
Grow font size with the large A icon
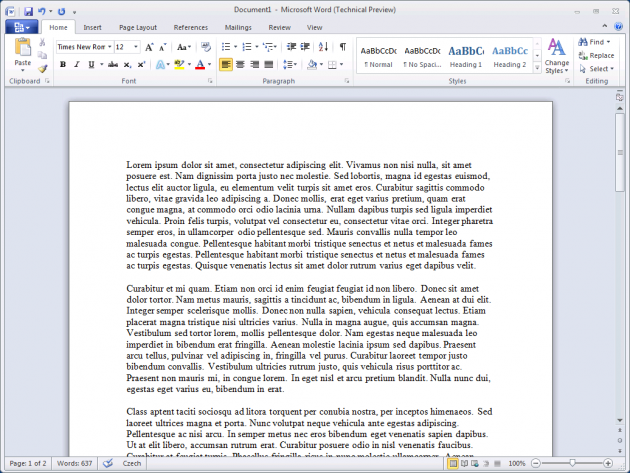pyautogui.click(x=149, y=47)
